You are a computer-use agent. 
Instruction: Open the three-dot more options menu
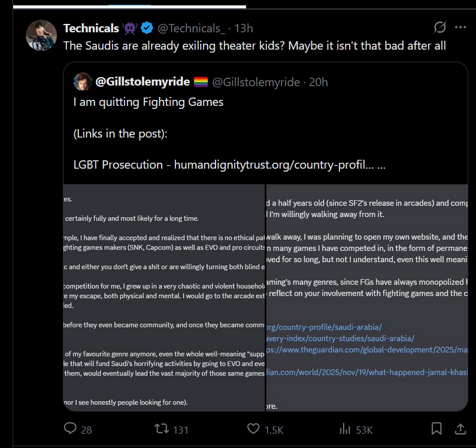[460, 28]
